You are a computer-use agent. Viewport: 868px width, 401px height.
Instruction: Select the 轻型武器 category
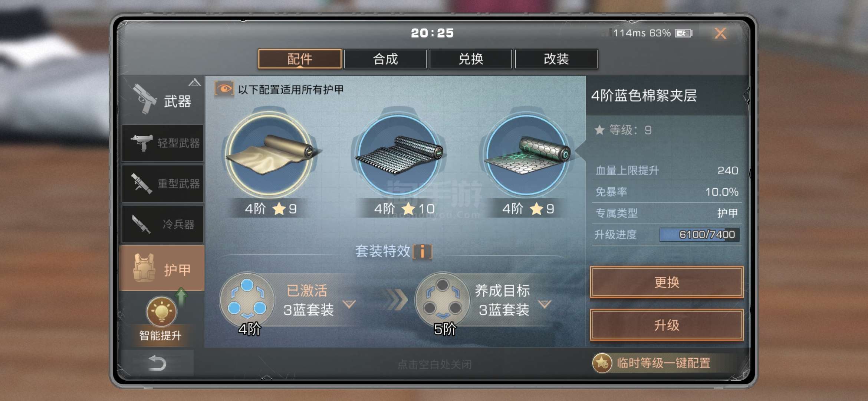(x=162, y=143)
